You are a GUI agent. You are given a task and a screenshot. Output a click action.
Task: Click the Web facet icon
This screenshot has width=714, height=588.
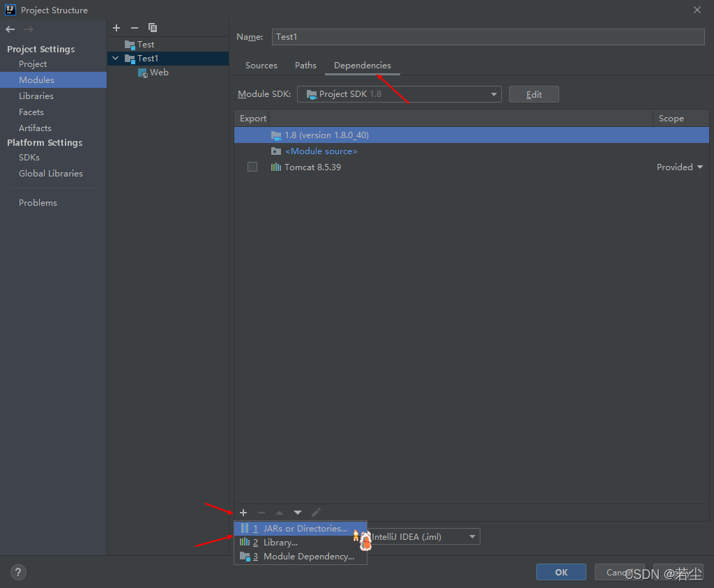[x=142, y=73]
